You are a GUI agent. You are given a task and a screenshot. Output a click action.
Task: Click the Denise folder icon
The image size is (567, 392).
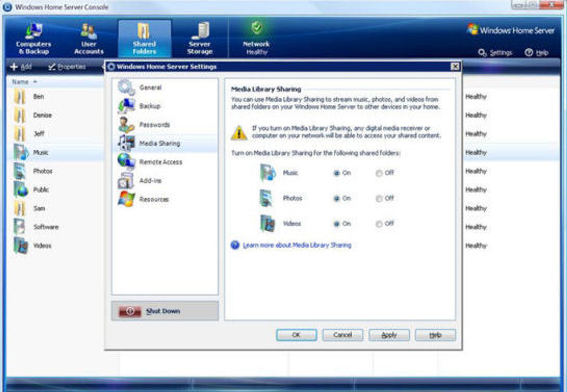(20, 115)
